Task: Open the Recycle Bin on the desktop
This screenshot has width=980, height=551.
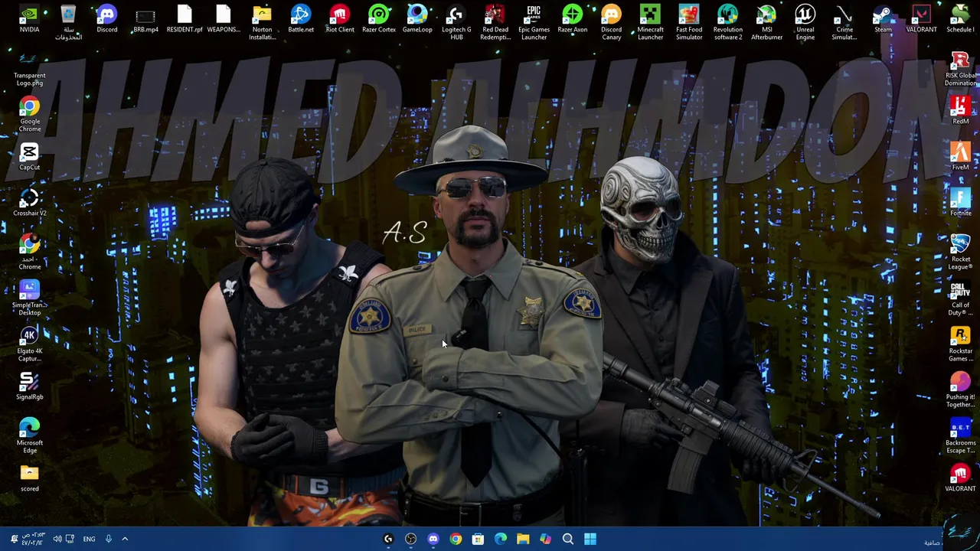Action: coord(68,23)
